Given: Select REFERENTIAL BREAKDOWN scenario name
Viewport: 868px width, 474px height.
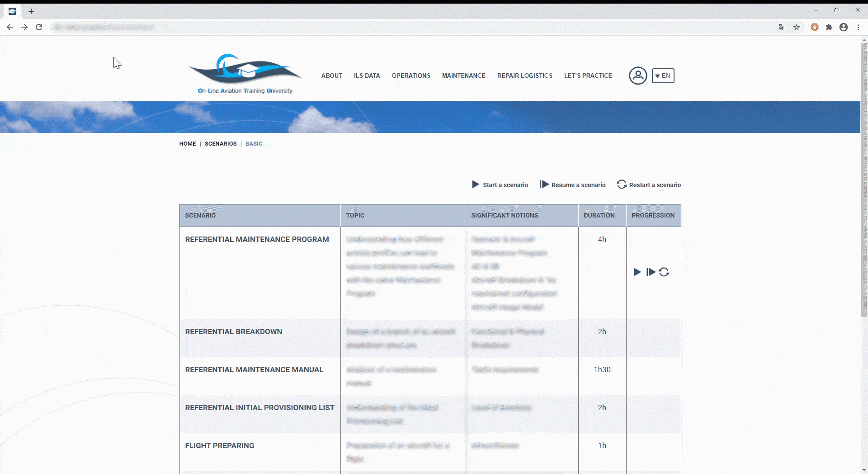Looking at the screenshot, I should (233, 332).
